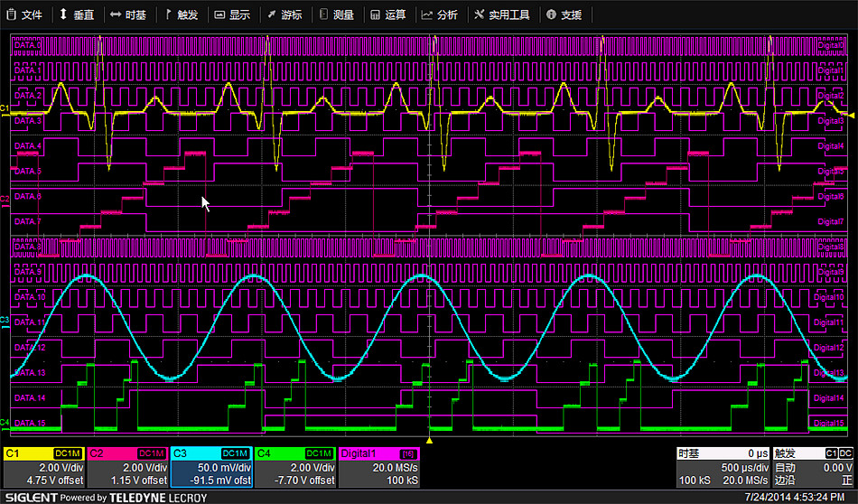Click the 支援 (Support) menu item
The width and height of the screenshot is (858, 504).
tap(564, 15)
